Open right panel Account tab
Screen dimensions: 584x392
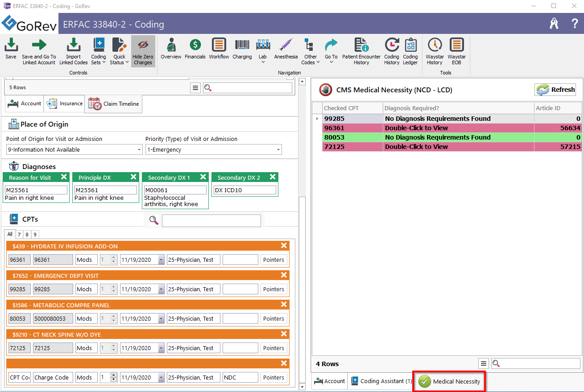coord(329,381)
